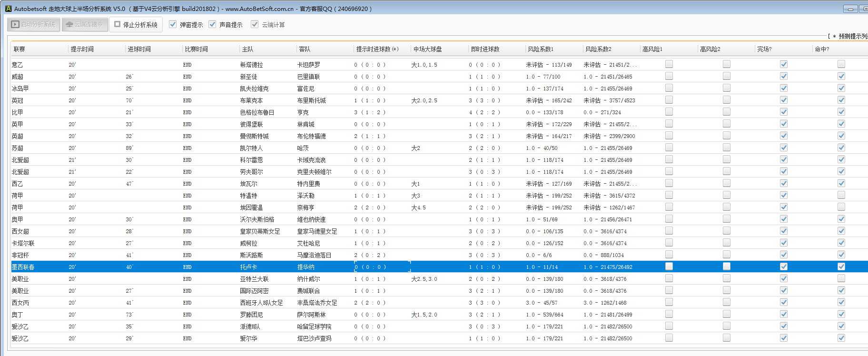This screenshot has width=868, height=356.
Task: Click the 主队 column header
Action: [x=247, y=49]
